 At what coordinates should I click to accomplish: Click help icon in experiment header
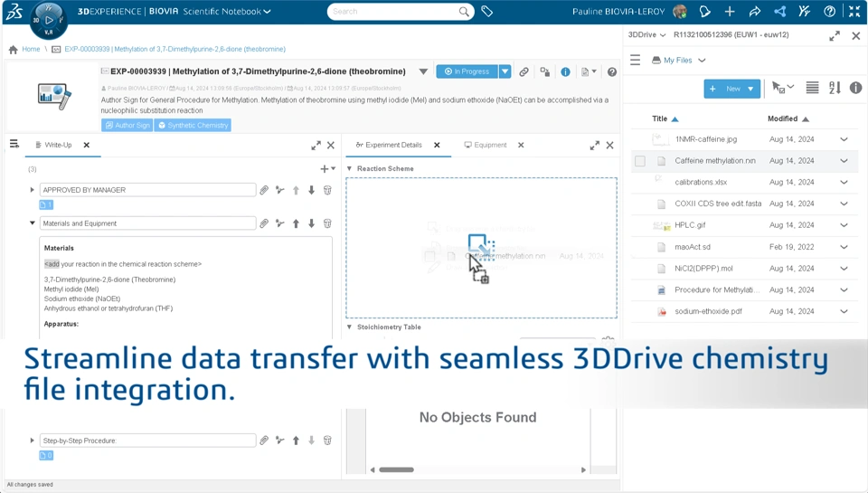click(x=612, y=71)
